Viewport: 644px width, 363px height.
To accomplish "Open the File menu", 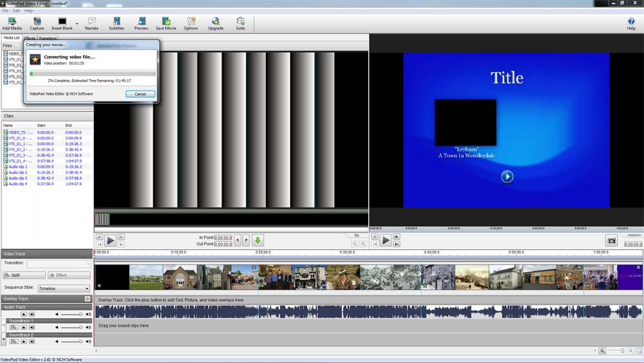I will pyautogui.click(x=5, y=11).
